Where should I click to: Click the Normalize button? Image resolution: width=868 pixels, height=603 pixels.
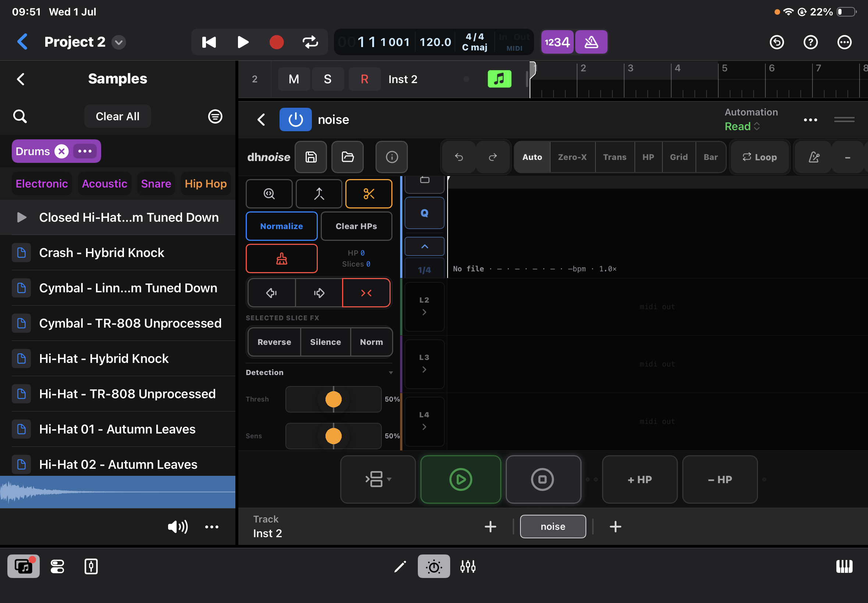[x=281, y=226]
